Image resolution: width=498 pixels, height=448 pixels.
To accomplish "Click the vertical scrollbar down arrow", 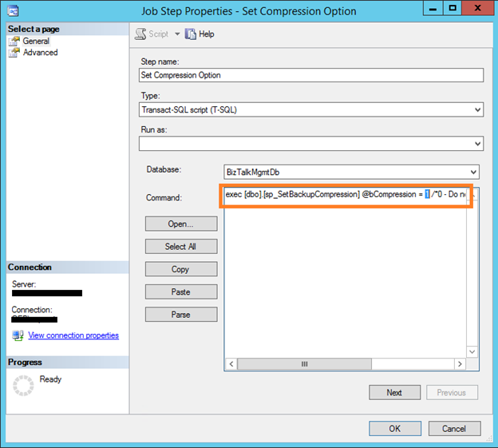I will 472,351.
